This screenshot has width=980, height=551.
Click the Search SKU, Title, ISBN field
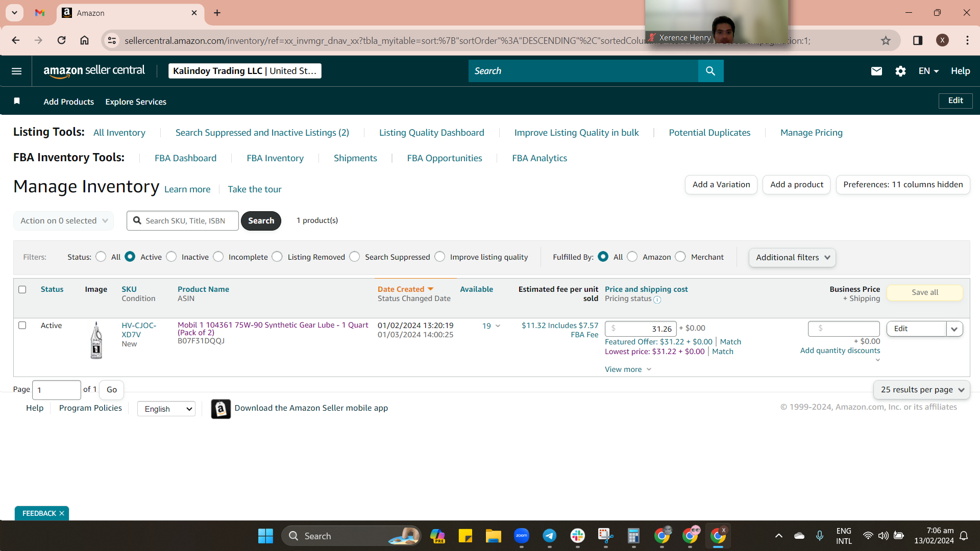click(x=183, y=220)
